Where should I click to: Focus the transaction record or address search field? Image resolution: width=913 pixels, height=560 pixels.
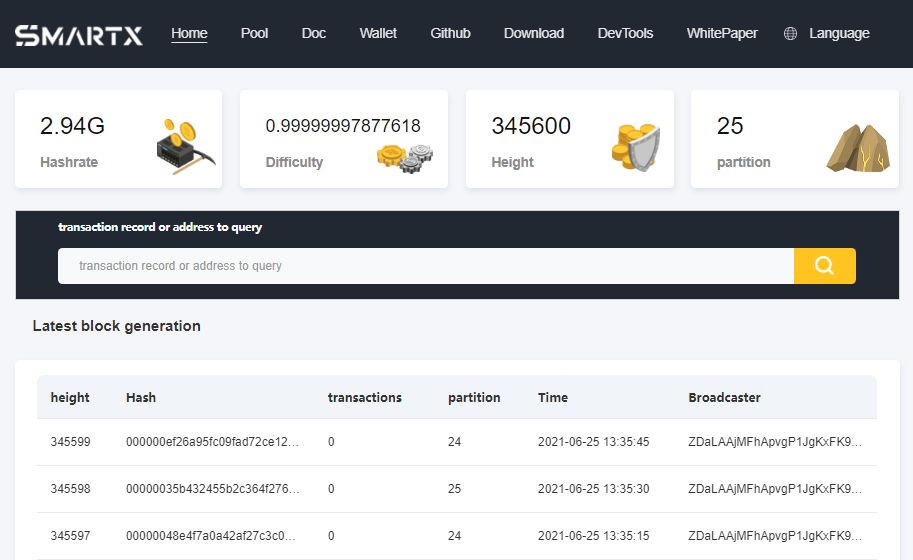coord(426,266)
